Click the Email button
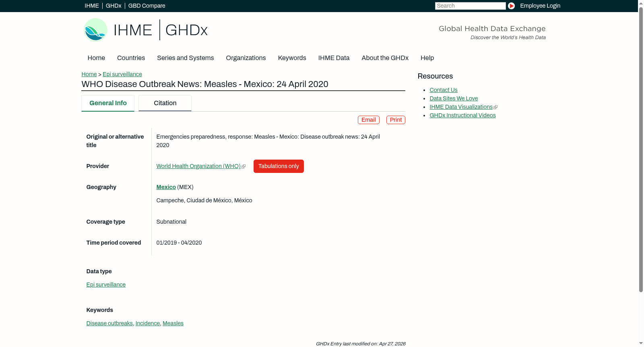Image resolution: width=644 pixels, height=347 pixels. (369, 120)
